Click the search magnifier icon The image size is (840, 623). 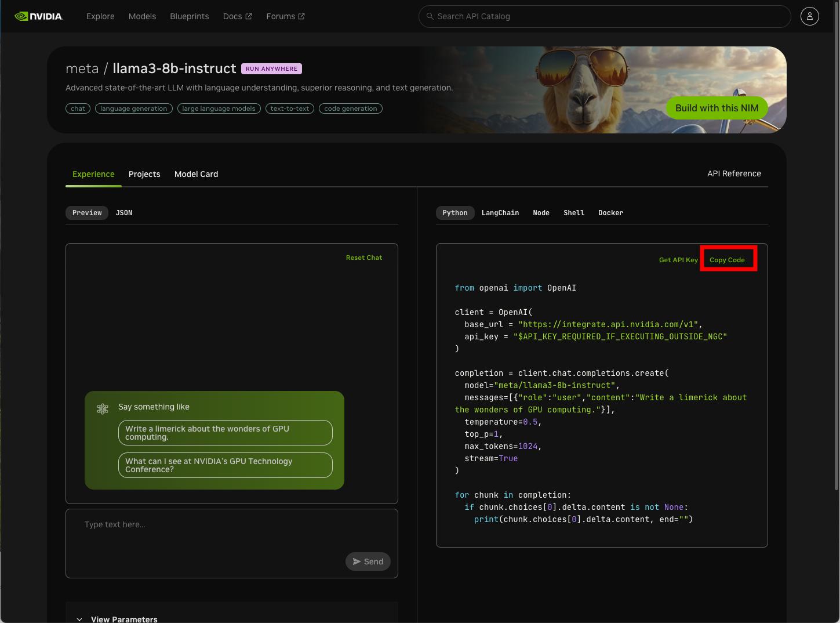pyautogui.click(x=430, y=16)
